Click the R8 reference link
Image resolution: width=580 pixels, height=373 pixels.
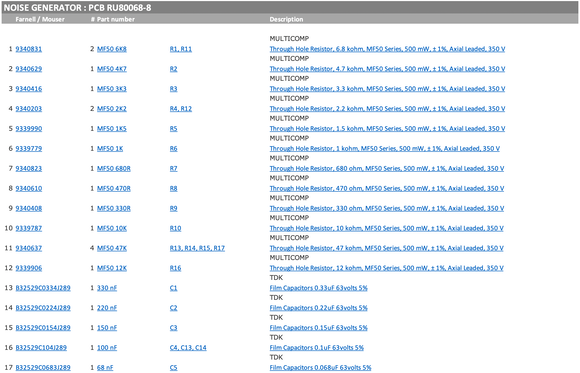click(x=173, y=189)
